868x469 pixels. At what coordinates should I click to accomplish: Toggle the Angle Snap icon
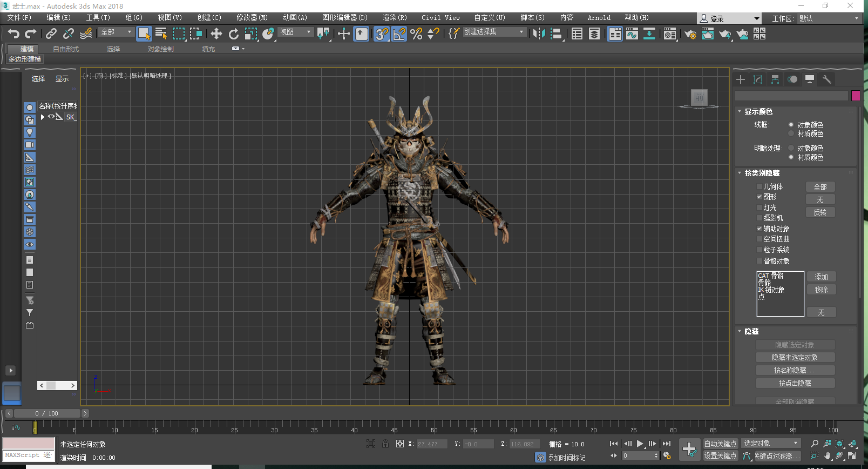[399, 34]
